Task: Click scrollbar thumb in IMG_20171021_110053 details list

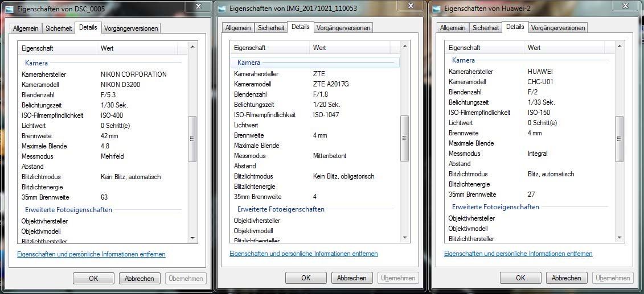Action: [x=404, y=138]
